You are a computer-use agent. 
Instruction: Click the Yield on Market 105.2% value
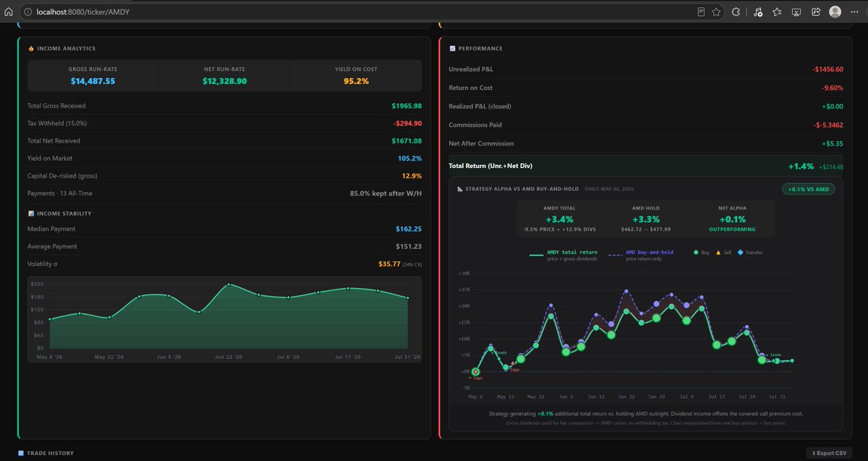click(409, 158)
